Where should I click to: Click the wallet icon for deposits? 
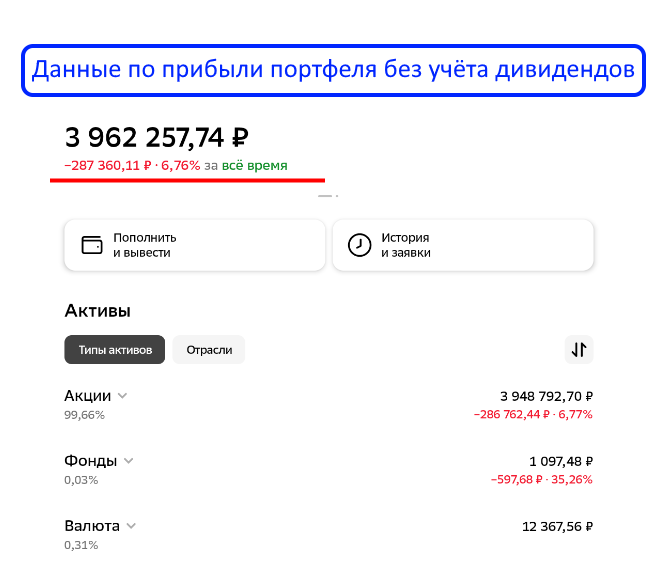click(92, 245)
